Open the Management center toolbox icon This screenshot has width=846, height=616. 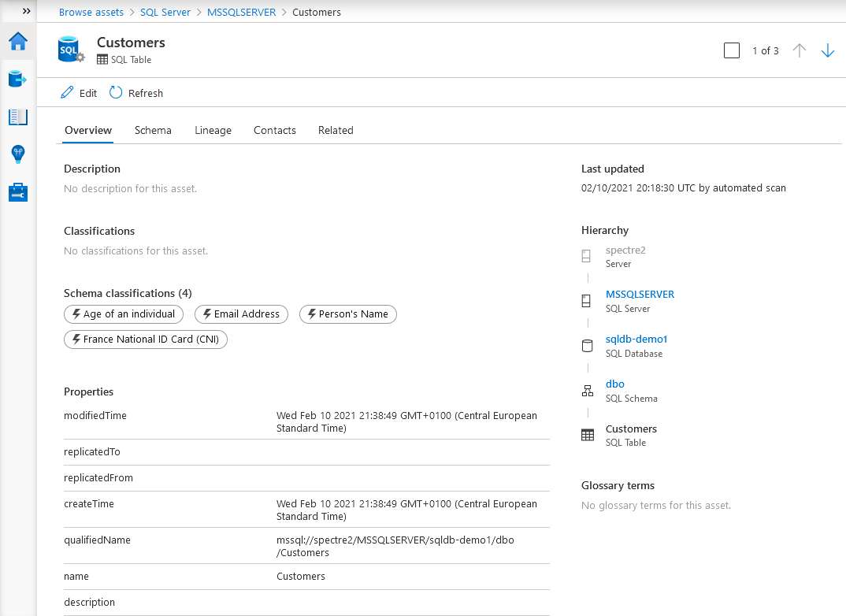pos(18,192)
